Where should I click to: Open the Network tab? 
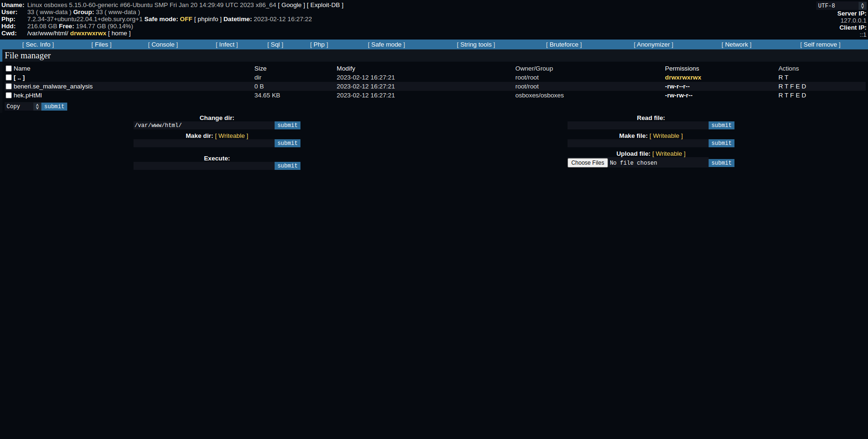[736, 45]
